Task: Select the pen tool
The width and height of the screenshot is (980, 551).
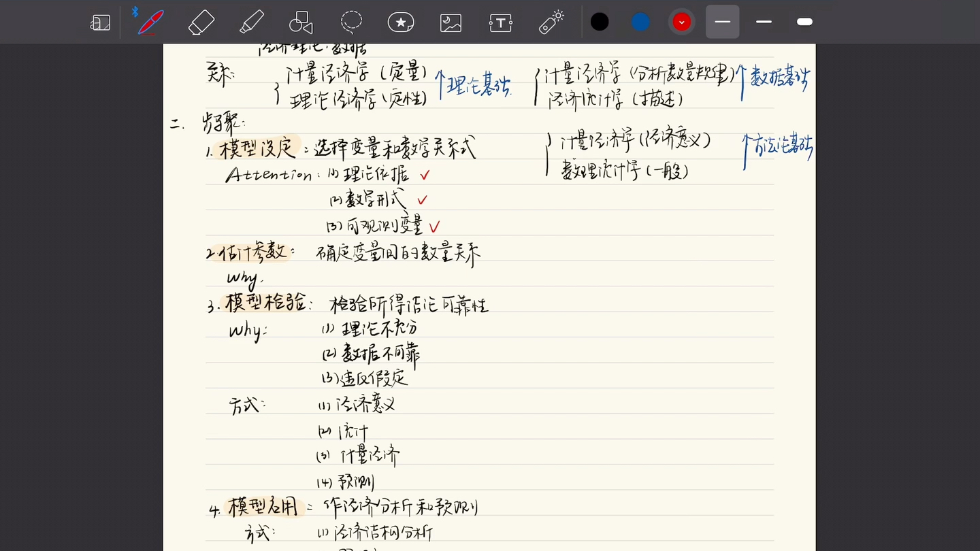Action: (x=150, y=22)
